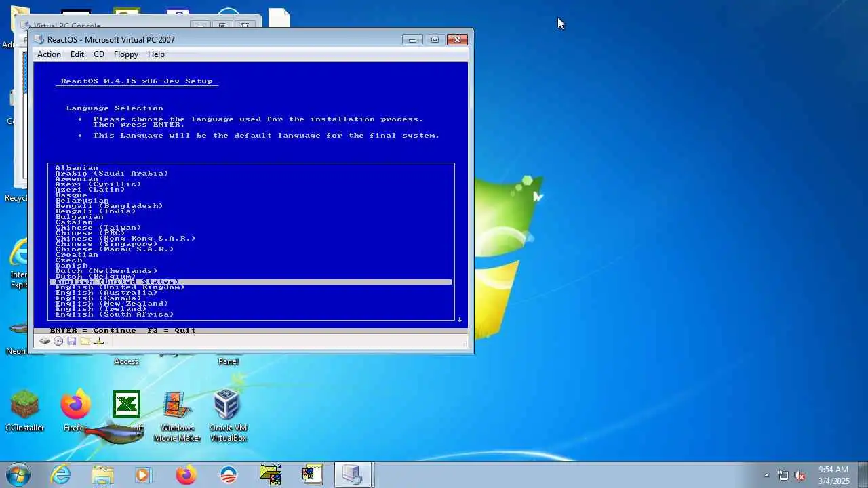The height and width of the screenshot is (488, 868).
Task: Open the Floppy menu
Action: (126, 54)
